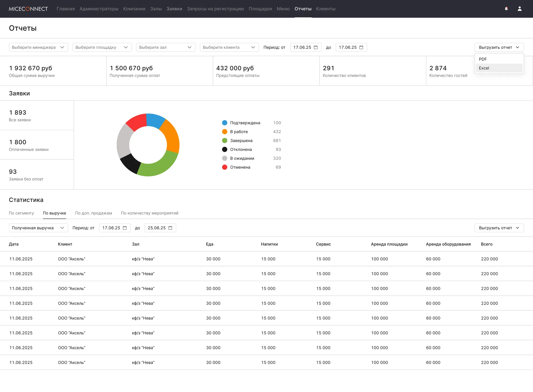The height and width of the screenshot is (392, 533).
Task: Open the notifications bell icon
Action: coord(506,9)
